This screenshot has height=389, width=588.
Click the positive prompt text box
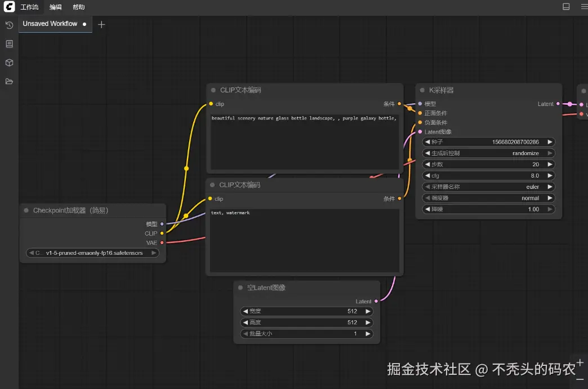(x=305, y=142)
